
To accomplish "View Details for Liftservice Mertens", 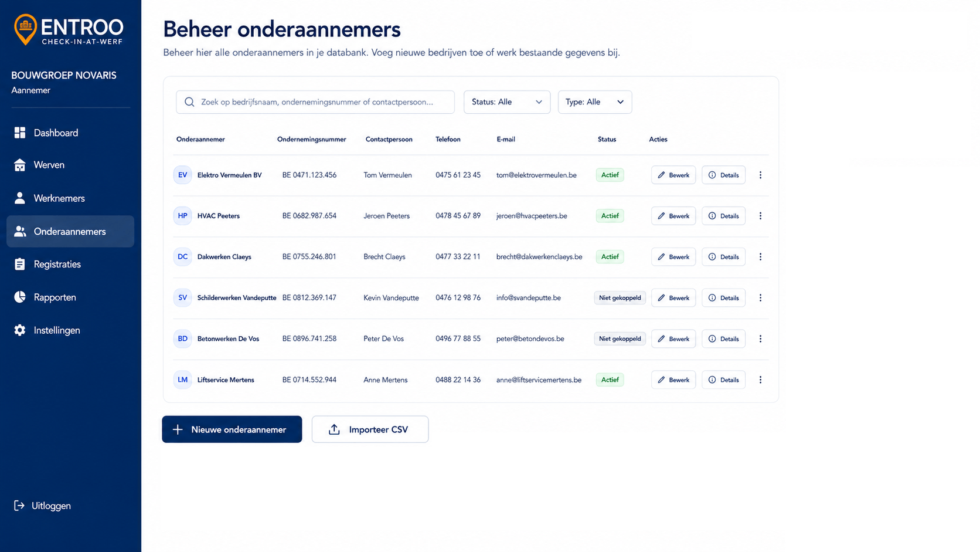I will (x=724, y=380).
